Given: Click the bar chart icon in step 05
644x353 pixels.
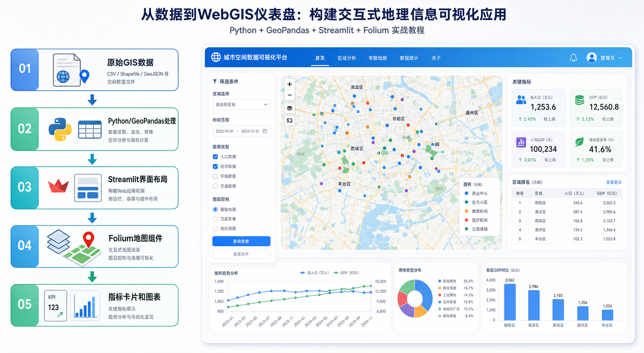Looking at the screenshot, I should tap(85, 306).
